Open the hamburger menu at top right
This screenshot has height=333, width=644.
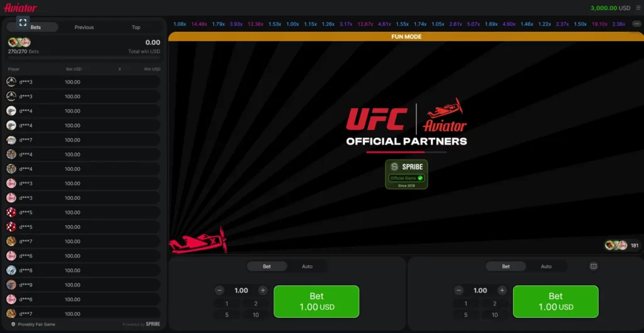636,8
